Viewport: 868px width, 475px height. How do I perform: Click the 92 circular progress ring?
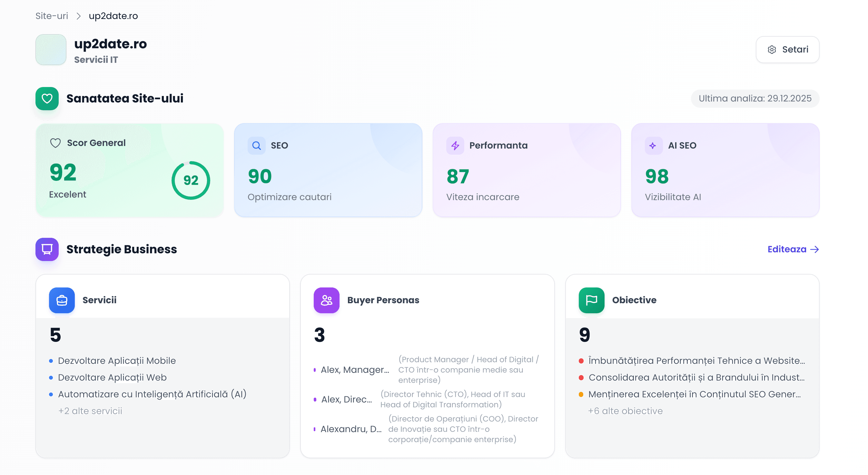pos(191,180)
